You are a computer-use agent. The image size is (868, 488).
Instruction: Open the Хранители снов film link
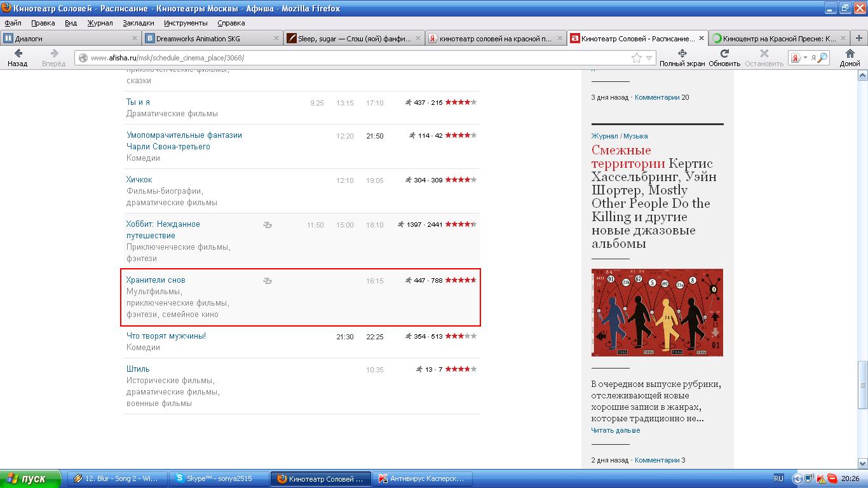pos(156,280)
